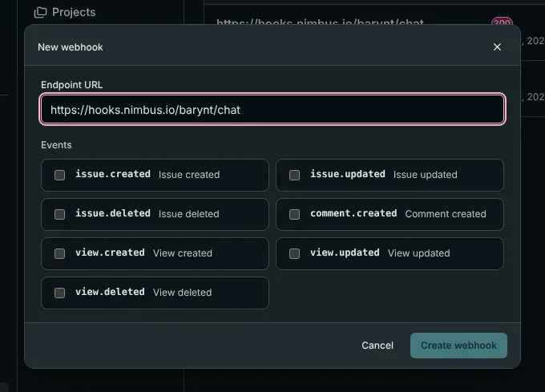Enable the issue.updated event checkbox

coord(294,175)
